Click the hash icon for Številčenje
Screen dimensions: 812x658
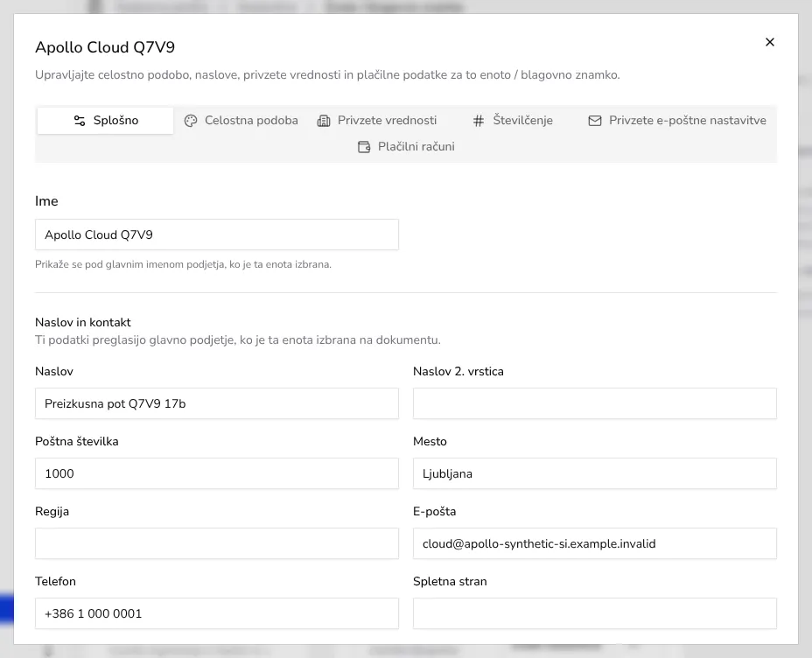[x=479, y=121]
